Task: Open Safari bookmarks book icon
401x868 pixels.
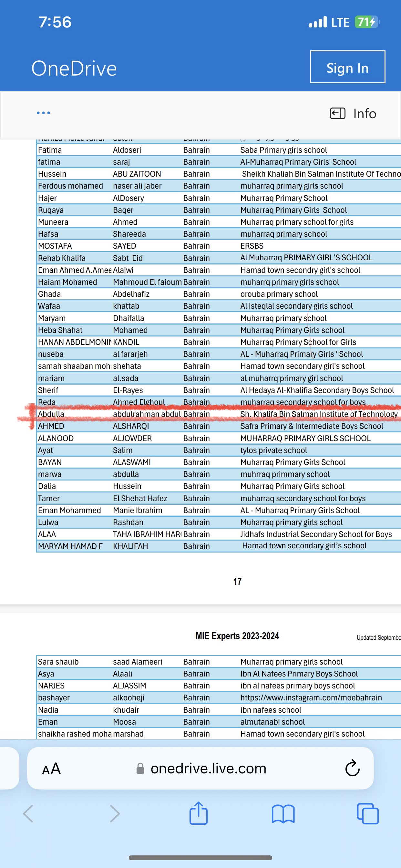Action: pyautogui.click(x=283, y=814)
